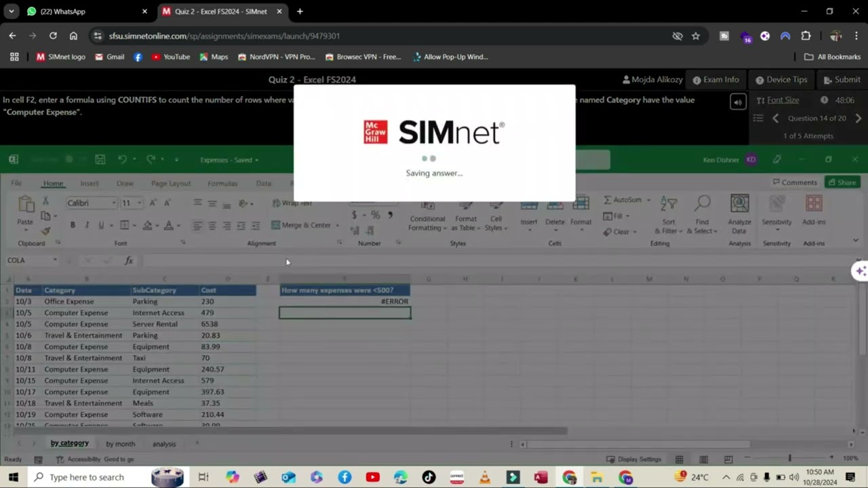Select the cell containing #ERROR

pyautogui.click(x=344, y=301)
